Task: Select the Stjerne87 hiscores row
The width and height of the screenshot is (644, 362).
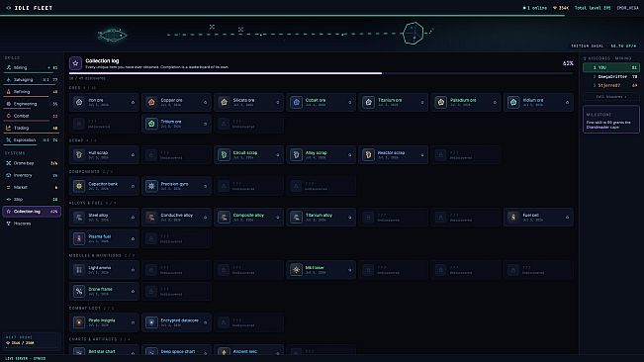Action: [611, 85]
